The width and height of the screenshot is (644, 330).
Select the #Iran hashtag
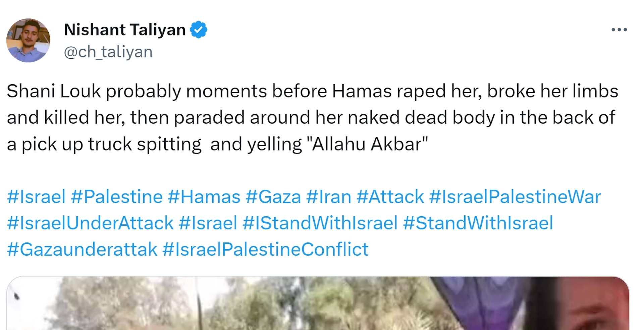[328, 197]
